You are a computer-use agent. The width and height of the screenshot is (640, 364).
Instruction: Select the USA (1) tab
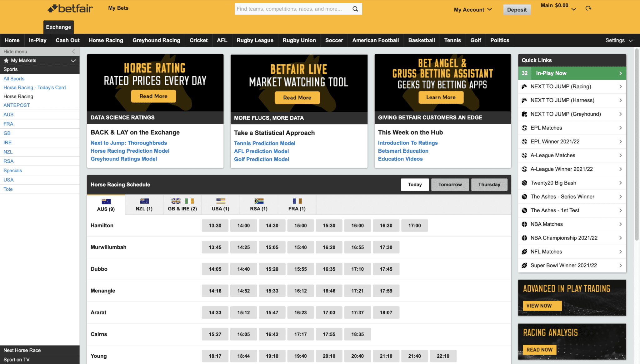tap(221, 205)
